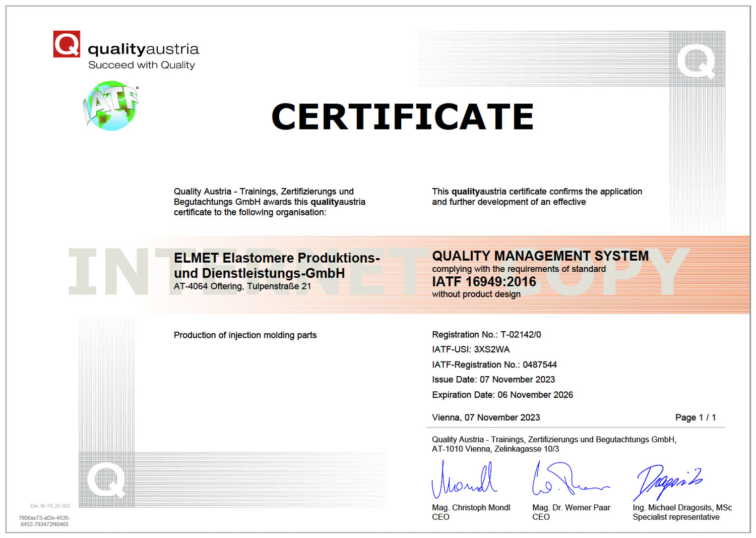Click 'AT-1010 Vienna, Zelinkagasse 10/3' address

point(495,449)
